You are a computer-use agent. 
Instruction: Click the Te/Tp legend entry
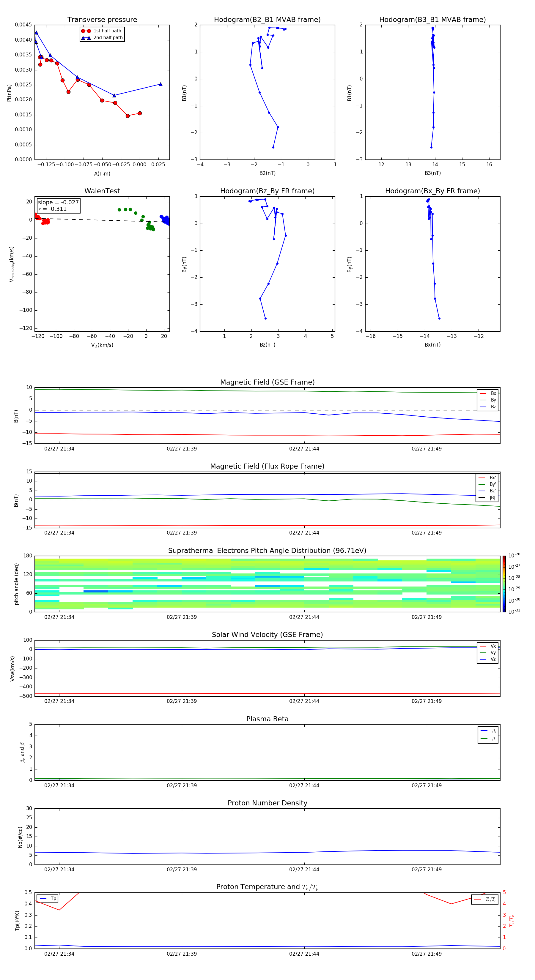[485, 899]
